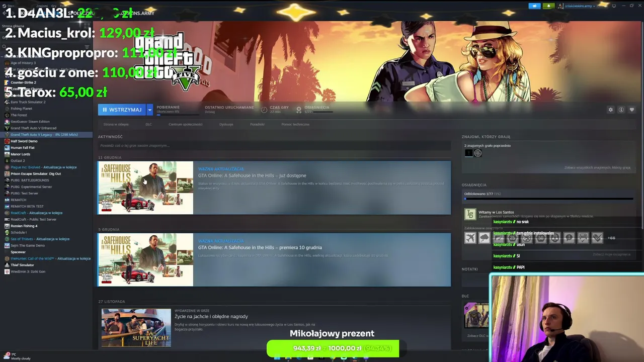Select RoadCraft - Public Test Server
This screenshot has width=644, height=362.
[33, 220]
